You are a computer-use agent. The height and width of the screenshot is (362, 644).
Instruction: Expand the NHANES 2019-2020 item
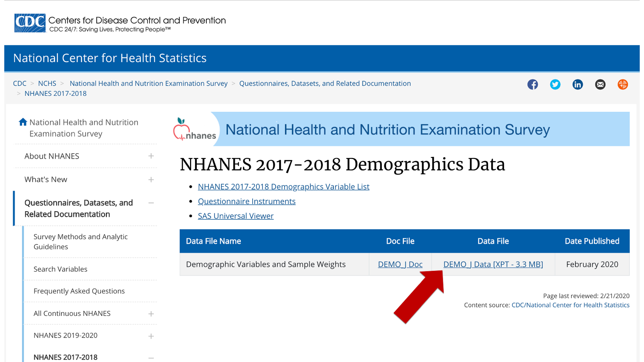pos(151,336)
